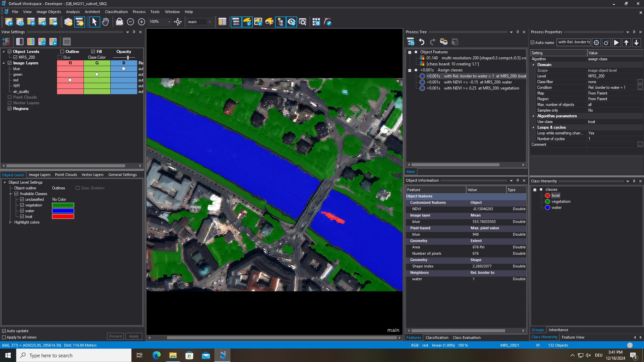644x362 pixels.
Task: Uncheck the vegetation class checkbox
Action: click(x=22, y=205)
